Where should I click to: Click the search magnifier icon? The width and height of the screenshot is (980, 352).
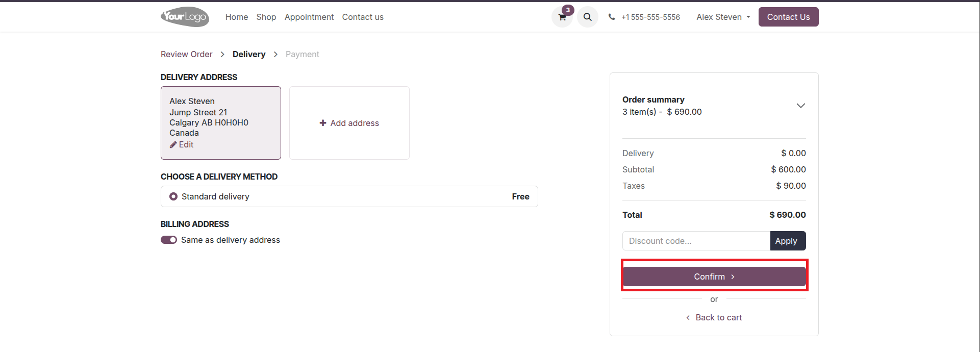pyautogui.click(x=588, y=17)
